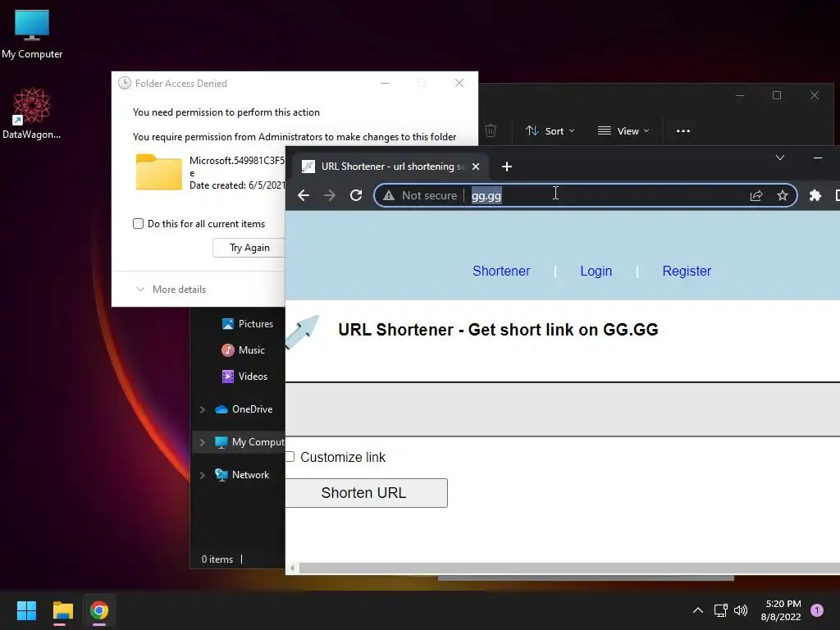This screenshot has height=630, width=840.
Task: Close the Folder Access Denied dialog
Action: (459, 83)
